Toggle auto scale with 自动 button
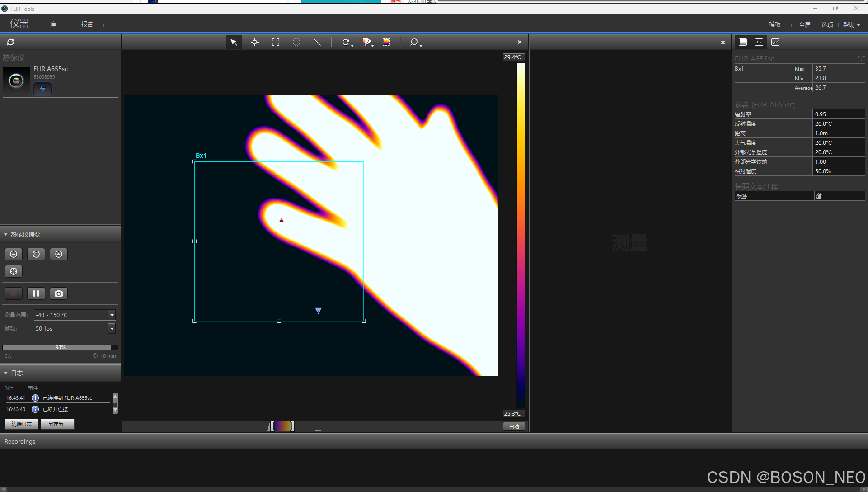 (514, 426)
